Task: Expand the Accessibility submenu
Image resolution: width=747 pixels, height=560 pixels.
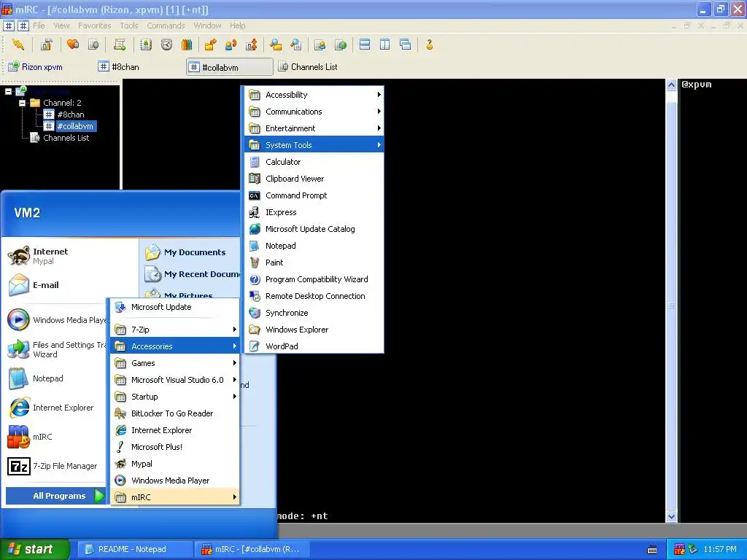Action: (314, 95)
